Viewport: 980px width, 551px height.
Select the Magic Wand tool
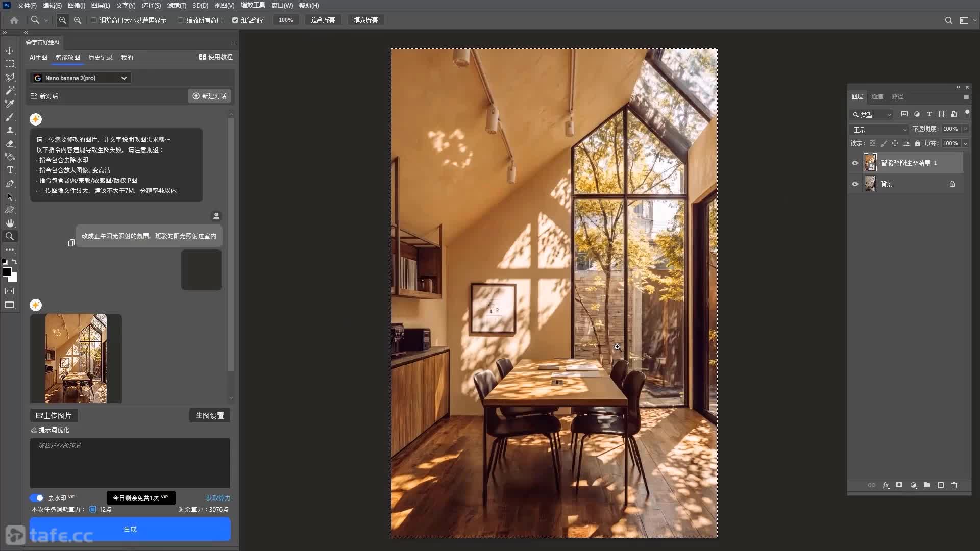coord(10,90)
